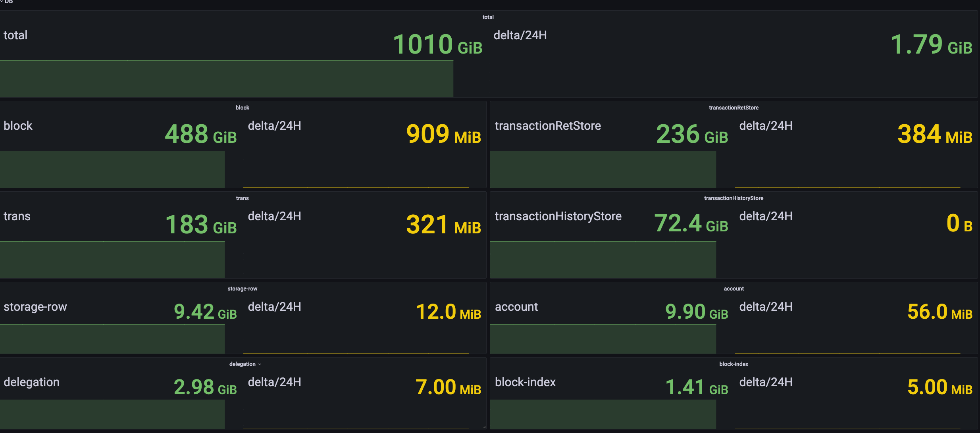This screenshot has width=980, height=433.
Task: Click the 1010 GiB total value
Action: 437,44
